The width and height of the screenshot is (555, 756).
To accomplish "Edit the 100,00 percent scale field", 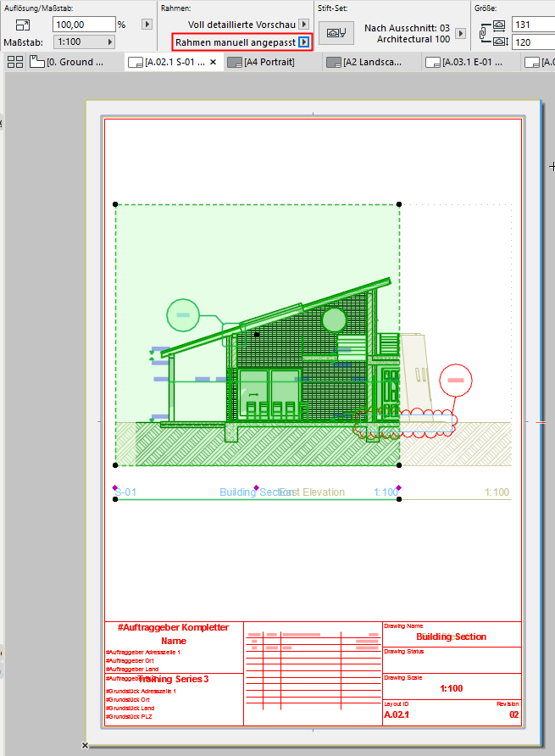I will pyautogui.click(x=84, y=25).
